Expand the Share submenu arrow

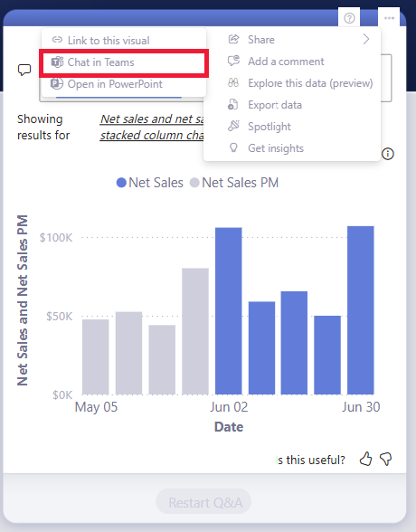[x=366, y=40]
